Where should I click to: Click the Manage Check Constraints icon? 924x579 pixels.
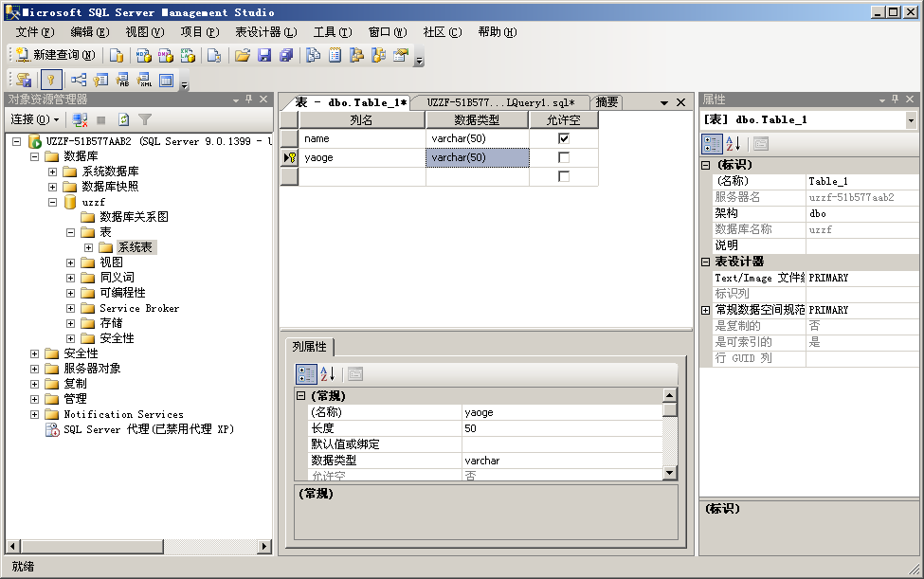(167, 80)
